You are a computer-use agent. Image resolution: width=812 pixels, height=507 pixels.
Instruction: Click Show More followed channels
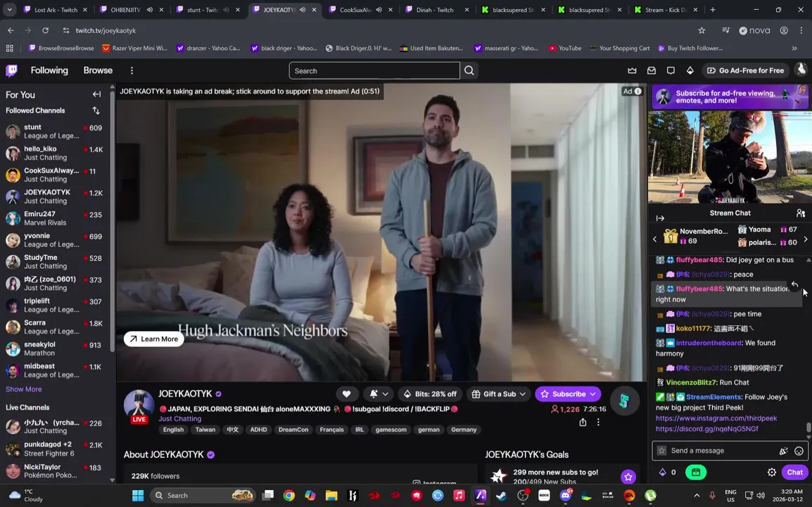24,389
